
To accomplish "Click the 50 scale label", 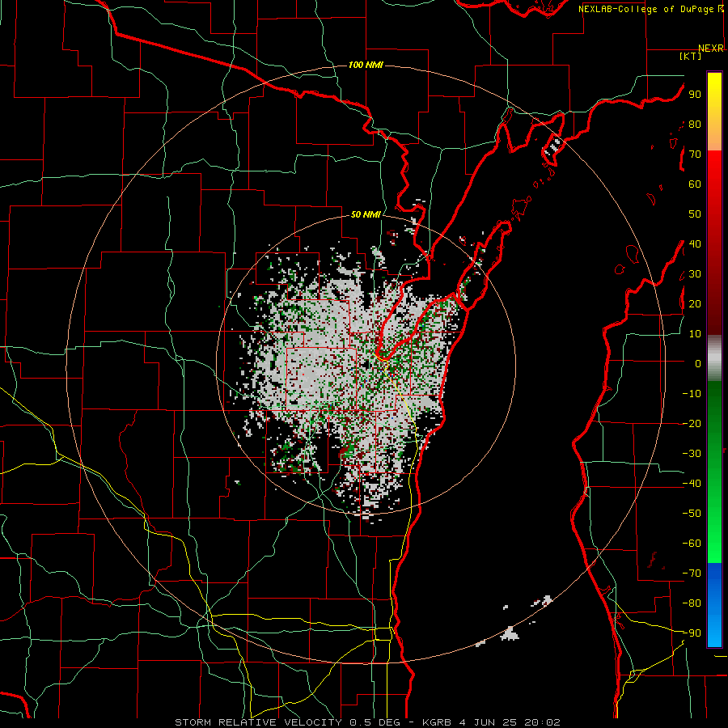I will pyautogui.click(x=695, y=214).
